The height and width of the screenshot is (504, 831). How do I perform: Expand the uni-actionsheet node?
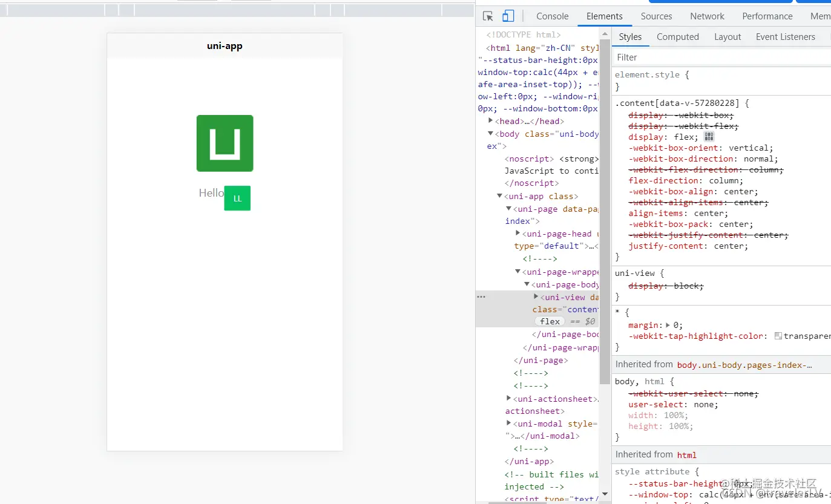click(508, 398)
